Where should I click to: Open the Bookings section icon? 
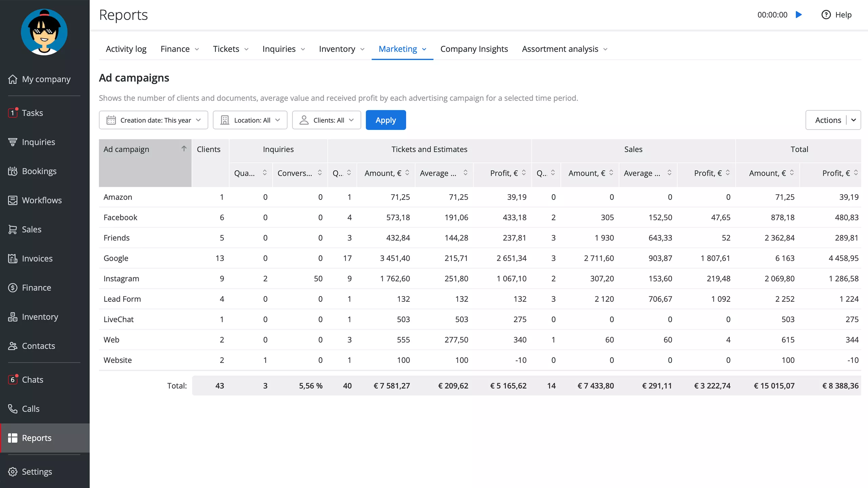click(13, 171)
